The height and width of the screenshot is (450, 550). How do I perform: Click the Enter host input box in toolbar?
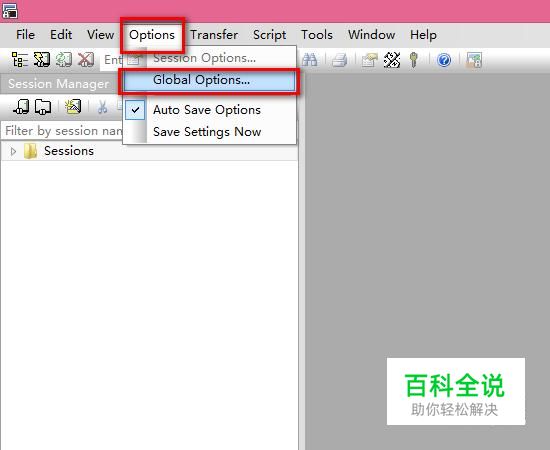tap(112, 60)
